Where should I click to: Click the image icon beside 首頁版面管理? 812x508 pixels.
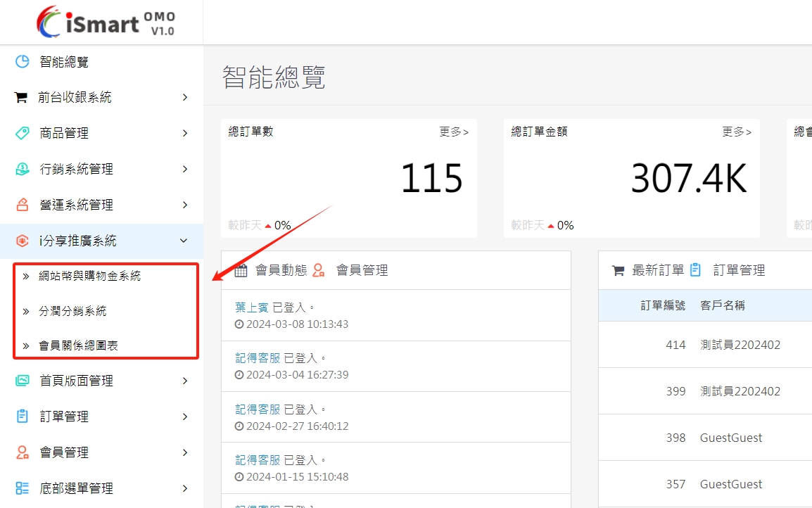22,381
